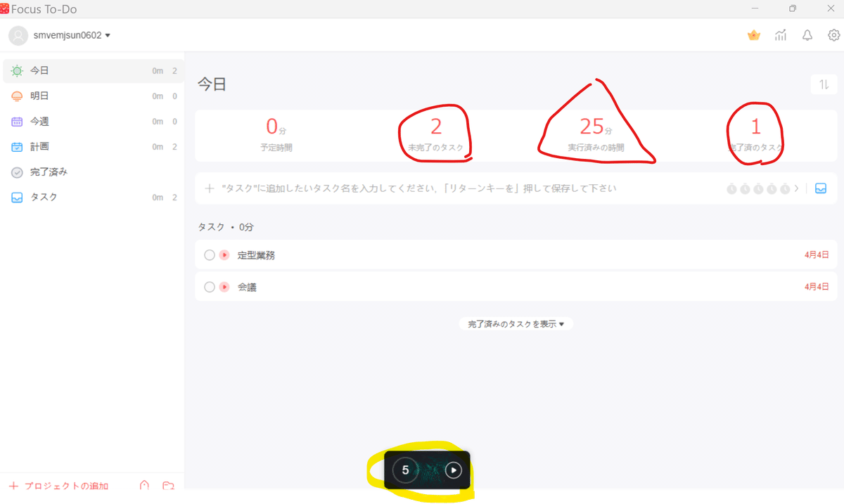Open the settings gear icon

[x=834, y=35]
